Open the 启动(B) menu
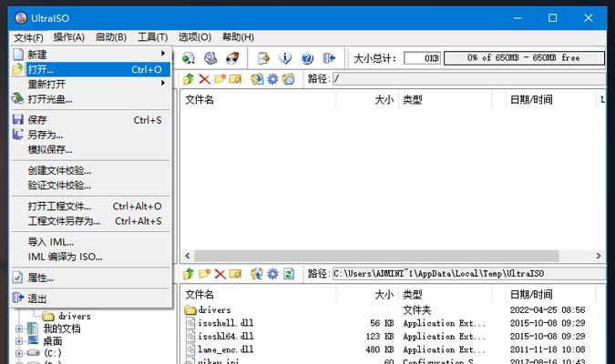This screenshot has height=364, width=615. [110, 37]
